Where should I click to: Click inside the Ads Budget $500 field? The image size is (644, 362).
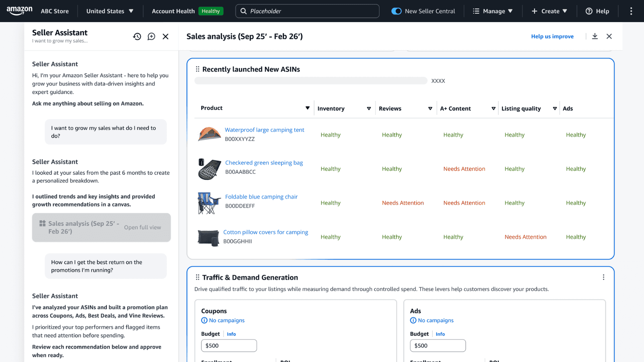pos(438,346)
